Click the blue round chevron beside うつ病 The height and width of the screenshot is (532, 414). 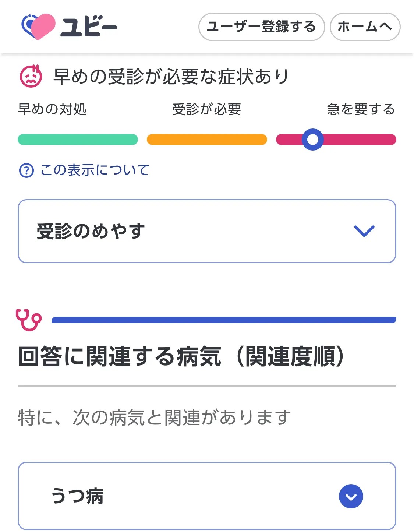coord(351,496)
